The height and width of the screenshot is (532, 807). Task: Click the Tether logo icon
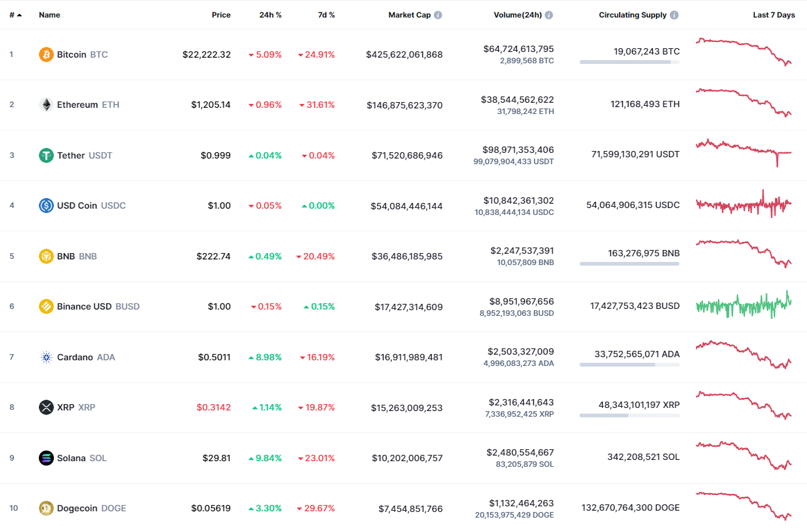[46, 155]
